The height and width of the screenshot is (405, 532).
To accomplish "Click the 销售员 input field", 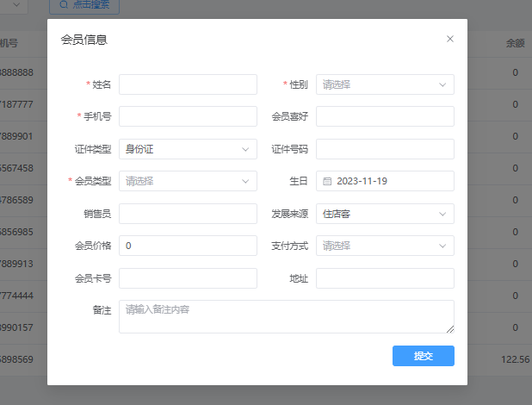I will pyautogui.click(x=188, y=214).
